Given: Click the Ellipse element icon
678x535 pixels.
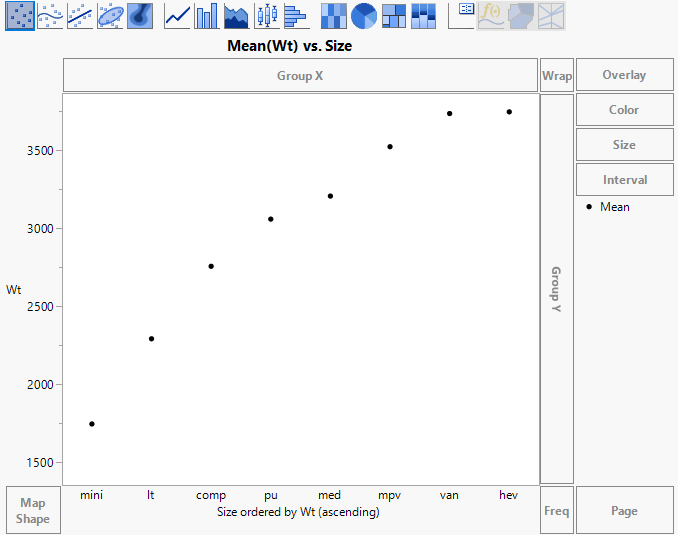Looking at the screenshot, I should click(110, 15).
